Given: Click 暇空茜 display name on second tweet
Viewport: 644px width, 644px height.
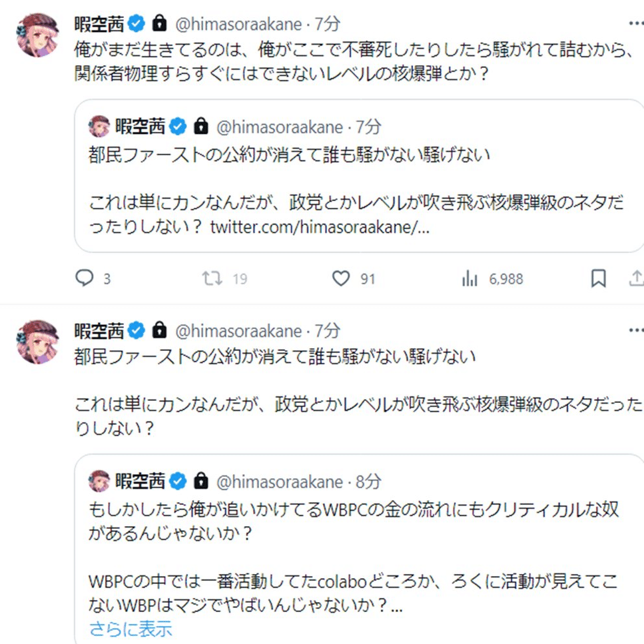Looking at the screenshot, I should 99,330.
